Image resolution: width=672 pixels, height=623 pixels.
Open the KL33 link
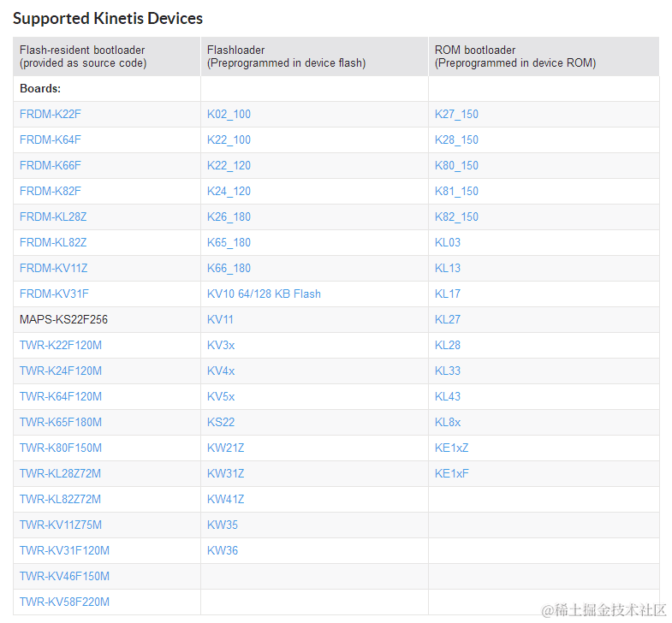pyautogui.click(x=448, y=371)
